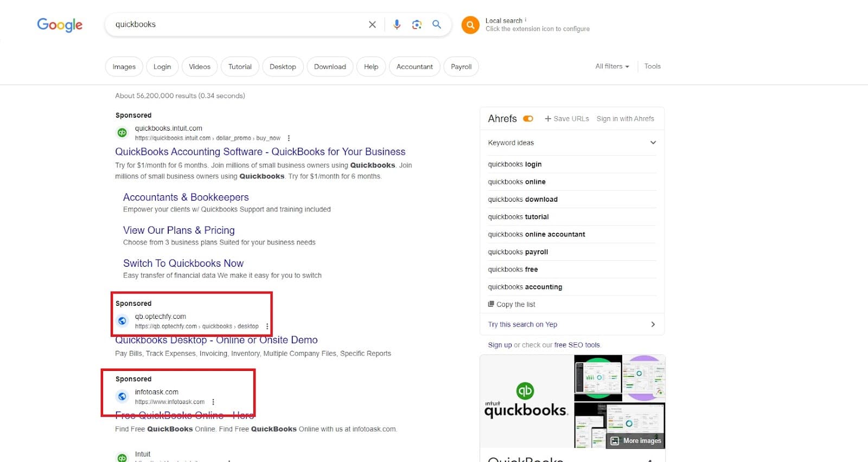Click inside the quickbooks search field

[x=239, y=24]
